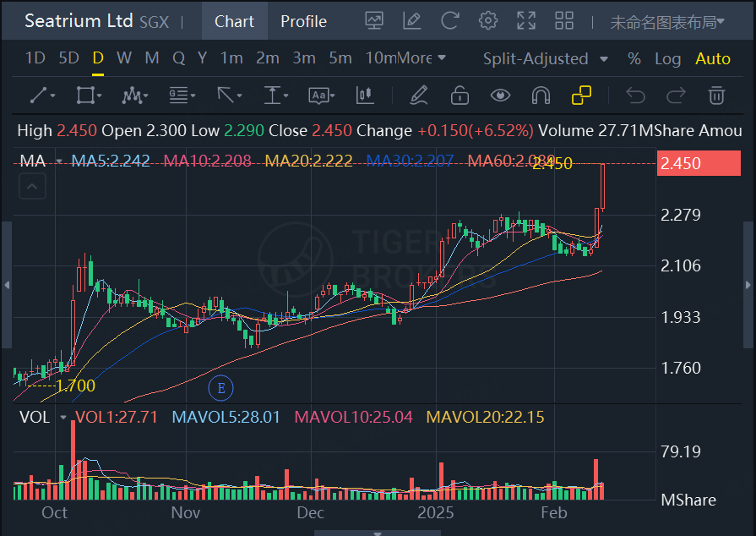Click the MAVOL10:25.04 legend label
756x536 pixels.
(353, 417)
